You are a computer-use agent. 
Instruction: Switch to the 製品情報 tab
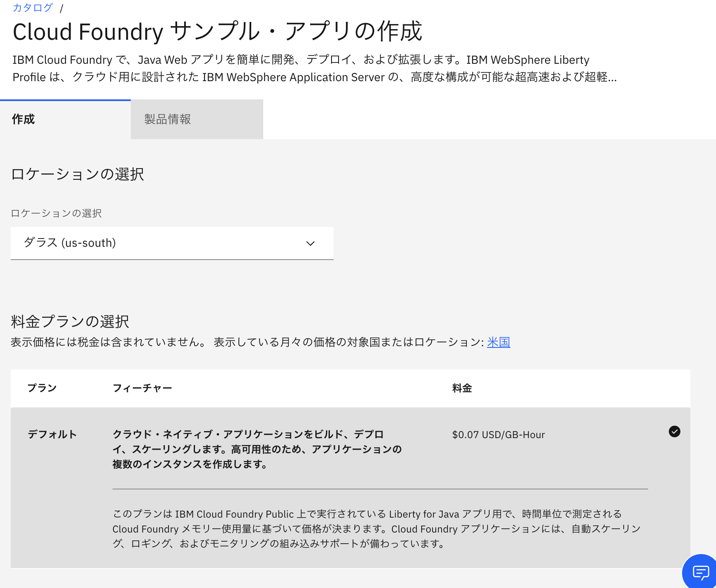coord(167,119)
